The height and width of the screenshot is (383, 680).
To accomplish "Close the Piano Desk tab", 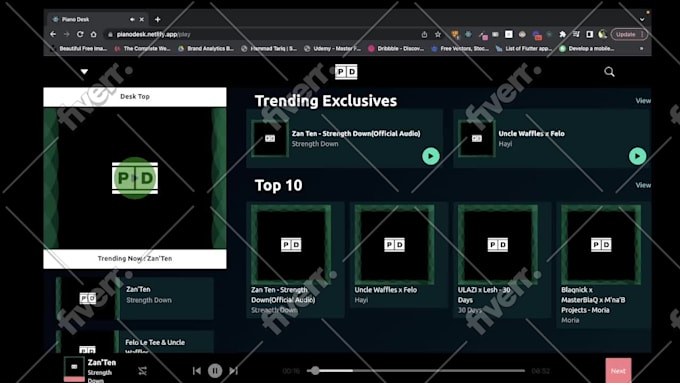I will pyautogui.click(x=141, y=20).
